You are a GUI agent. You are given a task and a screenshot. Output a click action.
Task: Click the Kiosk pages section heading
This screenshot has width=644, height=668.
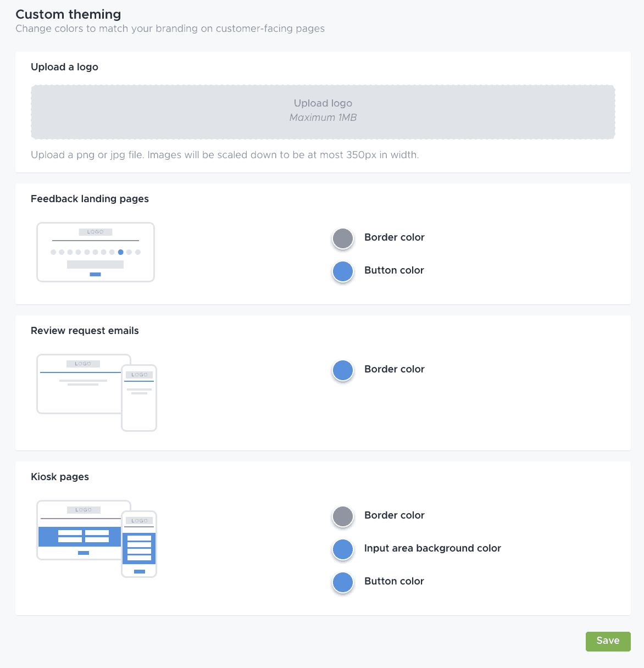[60, 477]
